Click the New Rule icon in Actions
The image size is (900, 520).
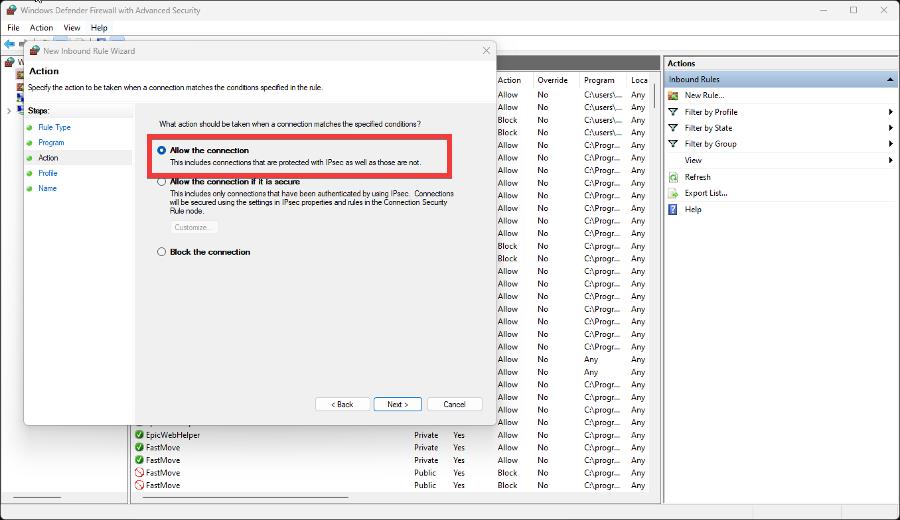[673, 95]
